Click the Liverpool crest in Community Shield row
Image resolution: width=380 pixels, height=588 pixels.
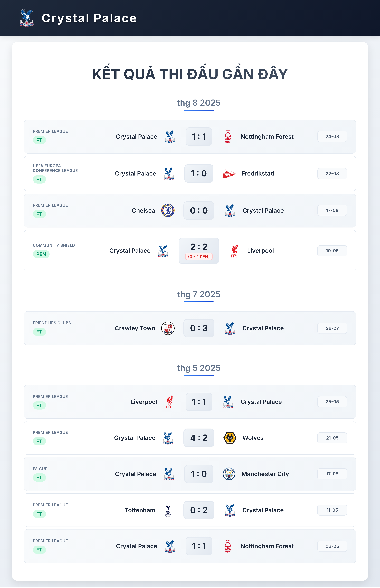[x=234, y=251]
